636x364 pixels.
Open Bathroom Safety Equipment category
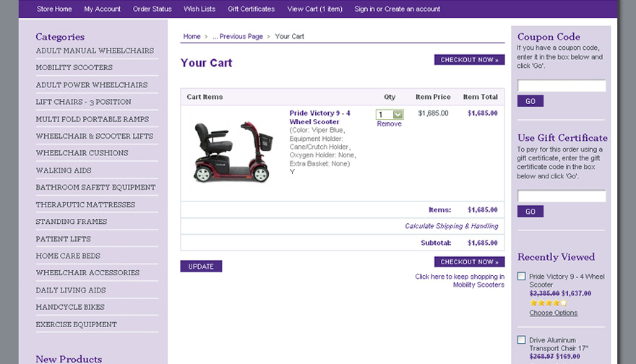click(95, 187)
